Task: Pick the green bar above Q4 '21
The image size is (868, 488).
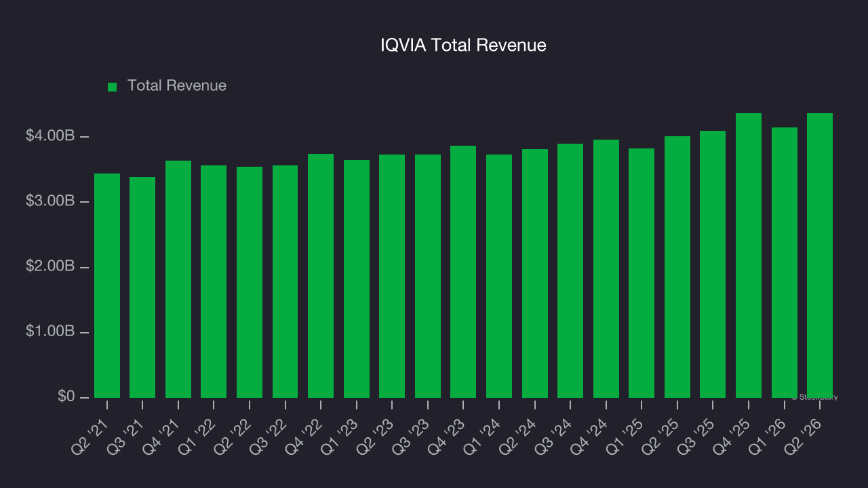Action: 178,279
